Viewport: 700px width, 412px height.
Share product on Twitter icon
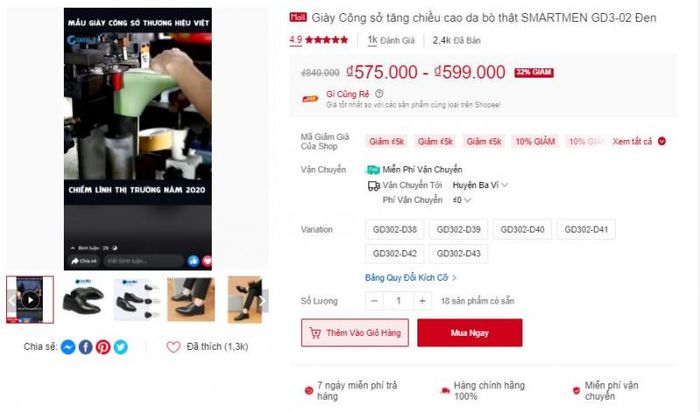121,347
